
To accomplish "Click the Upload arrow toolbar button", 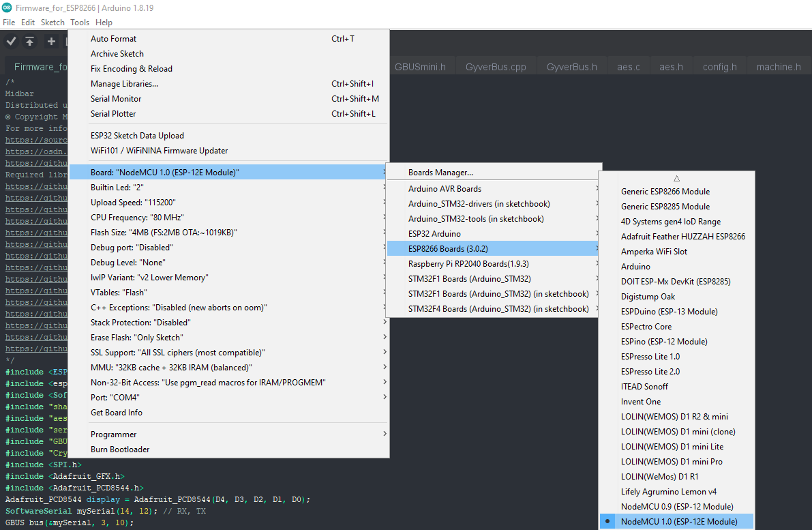I will [x=30, y=42].
